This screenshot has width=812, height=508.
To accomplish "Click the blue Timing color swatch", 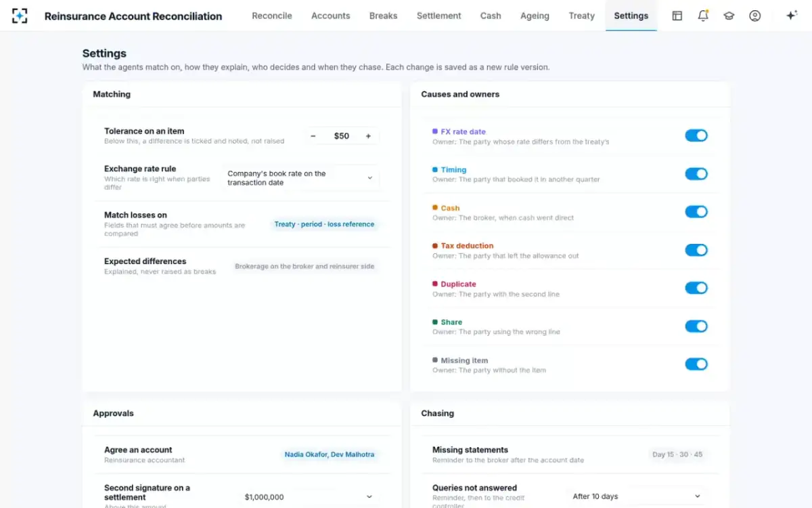I will click(x=435, y=169).
